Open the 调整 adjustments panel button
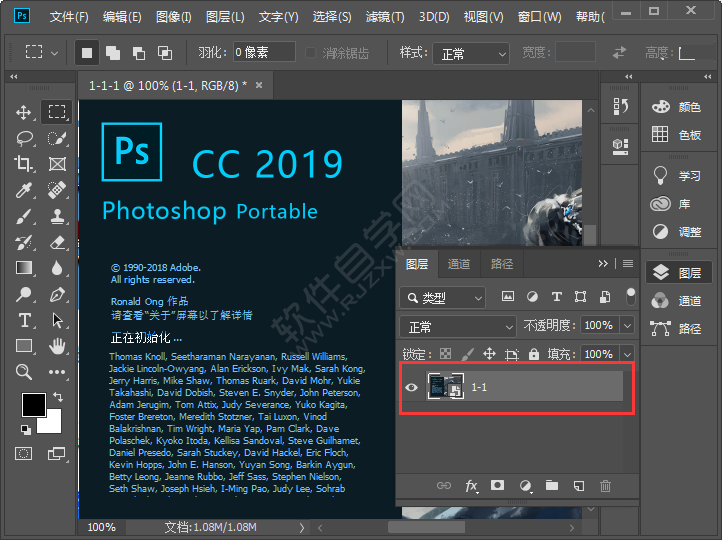Image resolution: width=722 pixels, height=540 pixels. (677, 232)
